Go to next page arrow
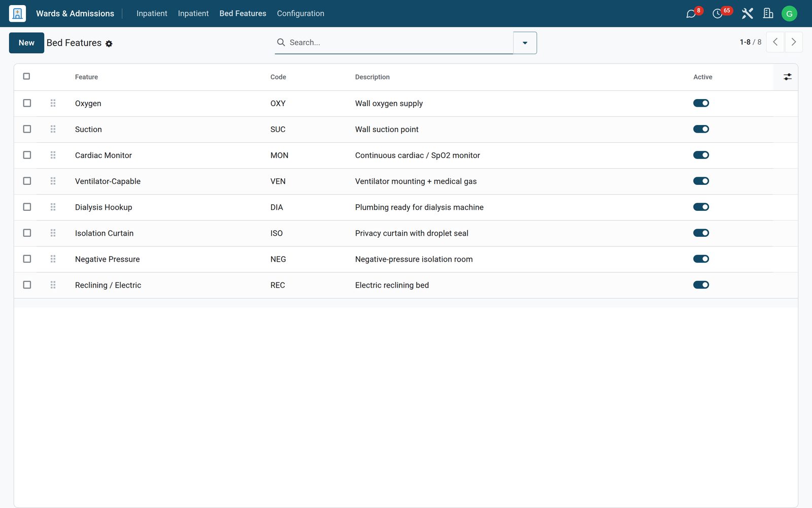Image resolution: width=812 pixels, height=508 pixels. point(794,42)
